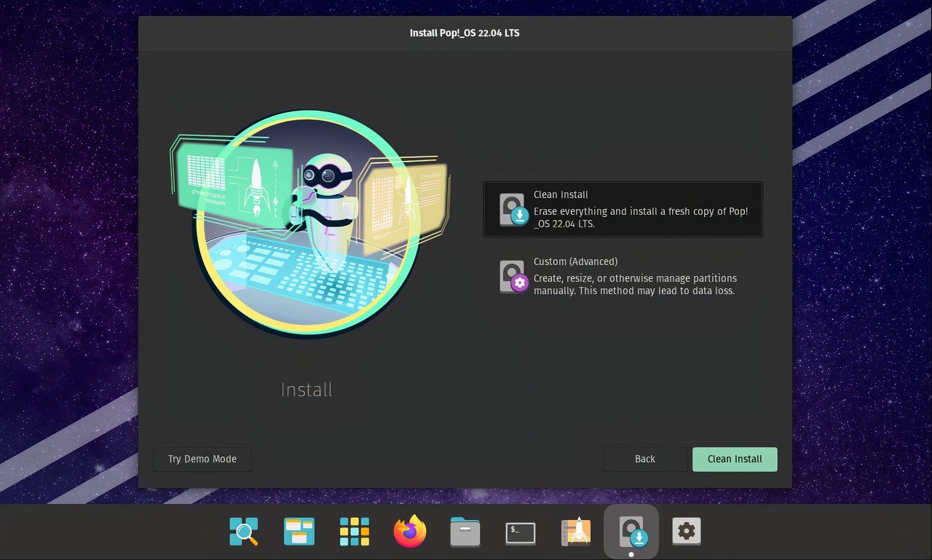Click the Pop!_OS installer dock icon
932x560 pixels.
click(x=631, y=532)
